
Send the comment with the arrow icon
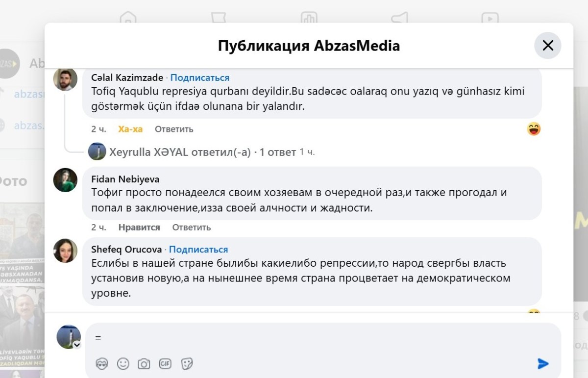(542, 363)
